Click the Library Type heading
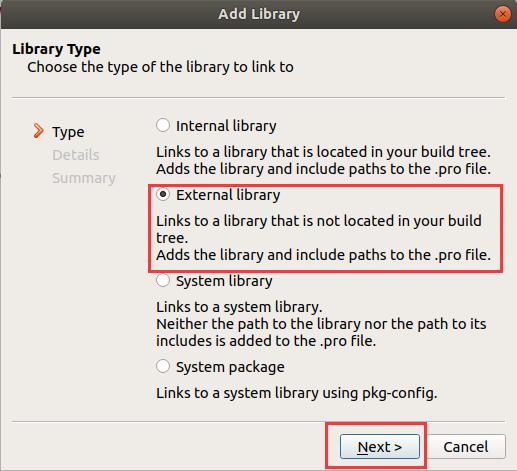The height and width of the screenshot is (471, 517). pos(56,49)
